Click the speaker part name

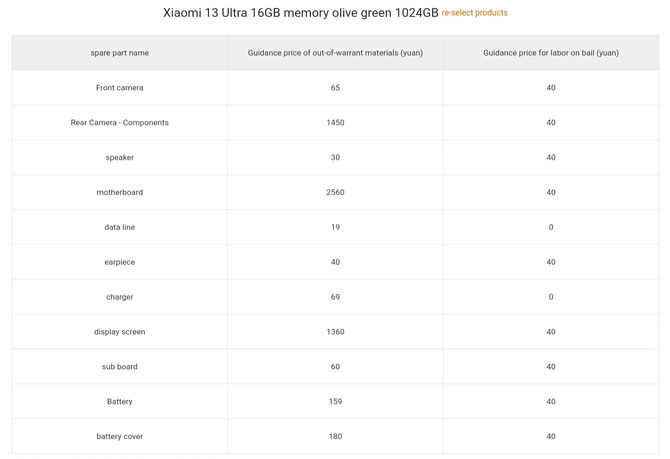119,158
